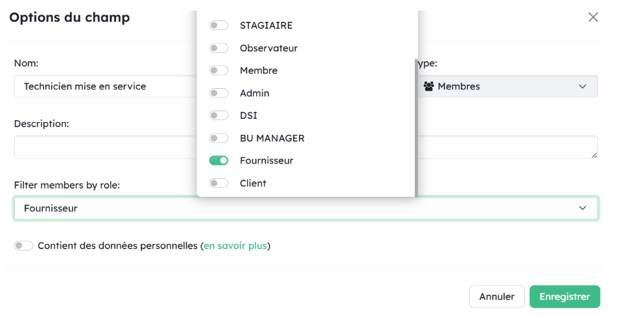
Task: Toggle the Admin role switch
Action: click(219, 93)
